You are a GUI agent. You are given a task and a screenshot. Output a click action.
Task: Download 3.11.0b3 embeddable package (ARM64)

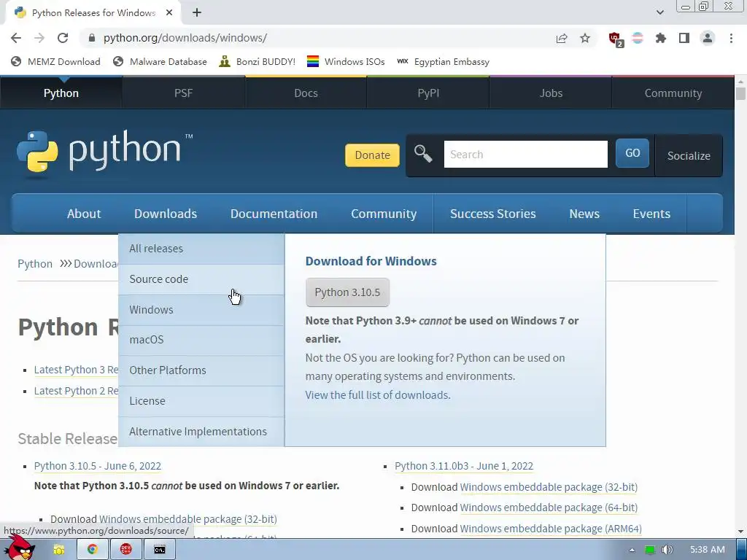(551, 529)
